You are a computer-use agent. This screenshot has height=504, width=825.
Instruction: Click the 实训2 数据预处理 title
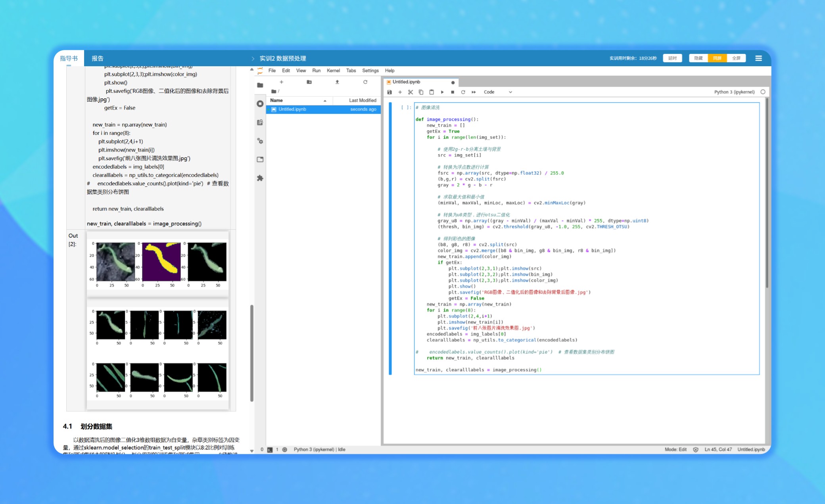point(283,58)
